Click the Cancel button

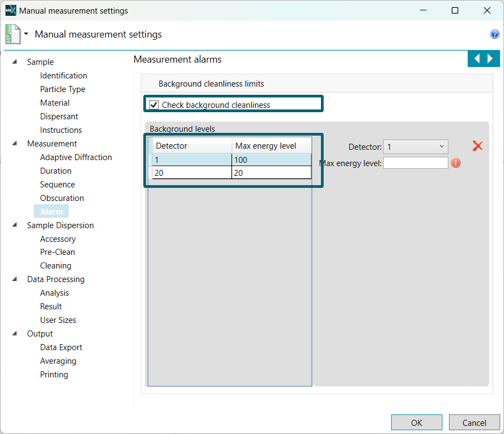[x=474, y=423]
